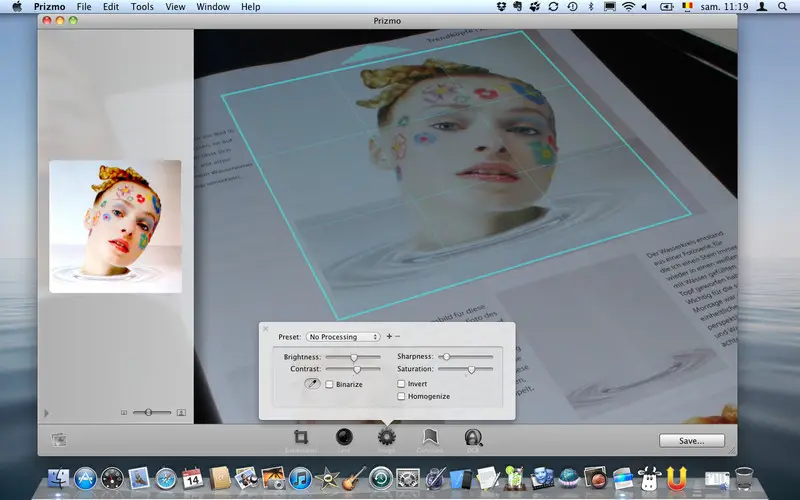
Task: Open the Apple menu
Action: [17, 7]
